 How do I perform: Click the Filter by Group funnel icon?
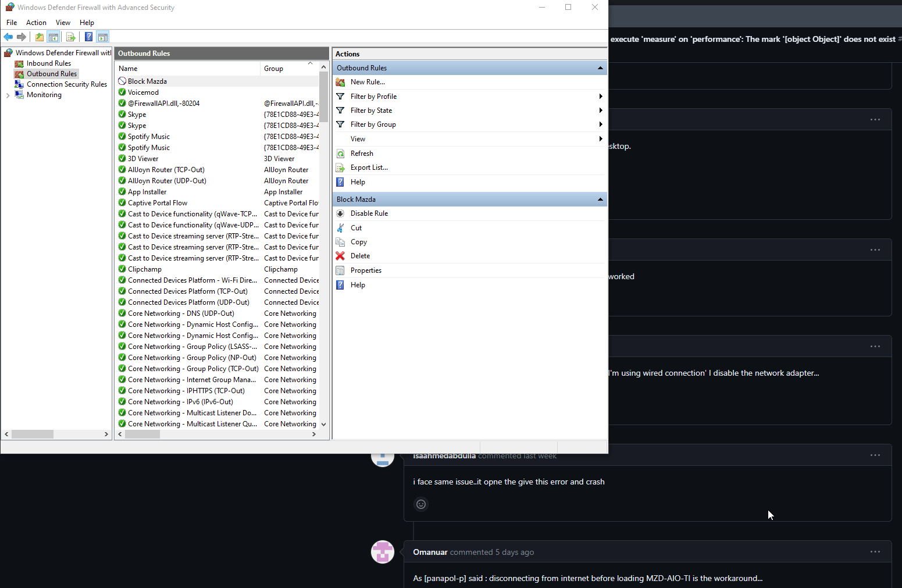click(x=340, y=124)
